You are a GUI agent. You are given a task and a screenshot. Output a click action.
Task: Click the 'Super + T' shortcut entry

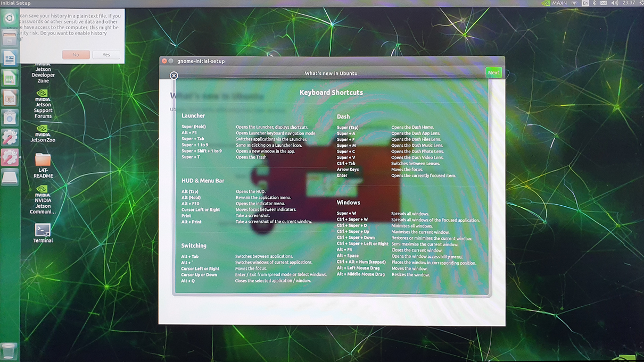(191, 157)
